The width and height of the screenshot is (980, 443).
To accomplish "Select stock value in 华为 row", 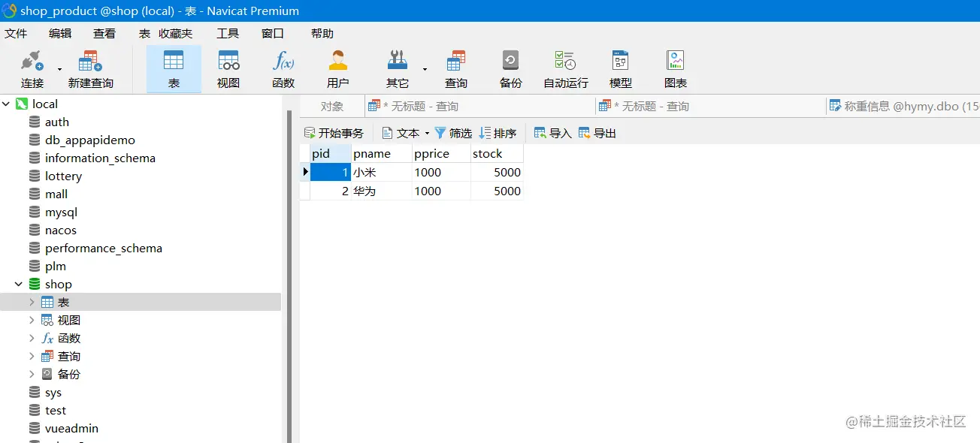I will [x=497, y=191].
